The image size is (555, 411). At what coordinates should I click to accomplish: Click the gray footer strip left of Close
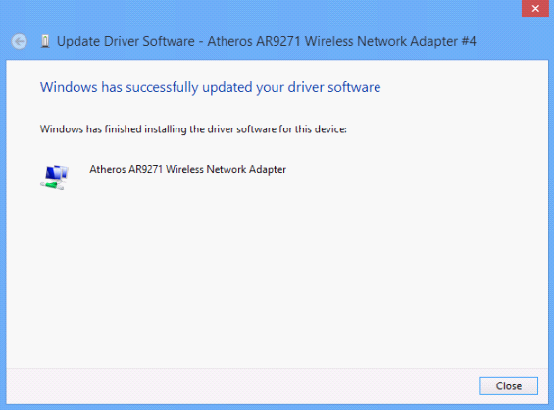pos(242,386)
